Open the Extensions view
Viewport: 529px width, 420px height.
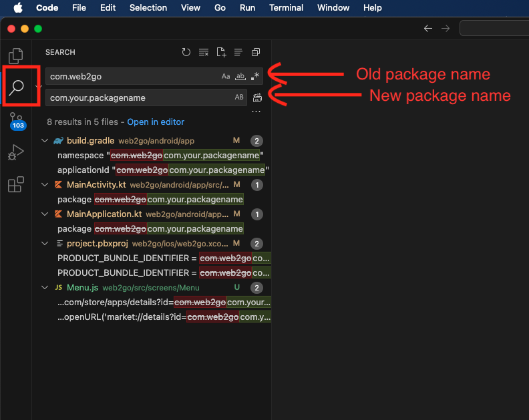click(16, 185)
